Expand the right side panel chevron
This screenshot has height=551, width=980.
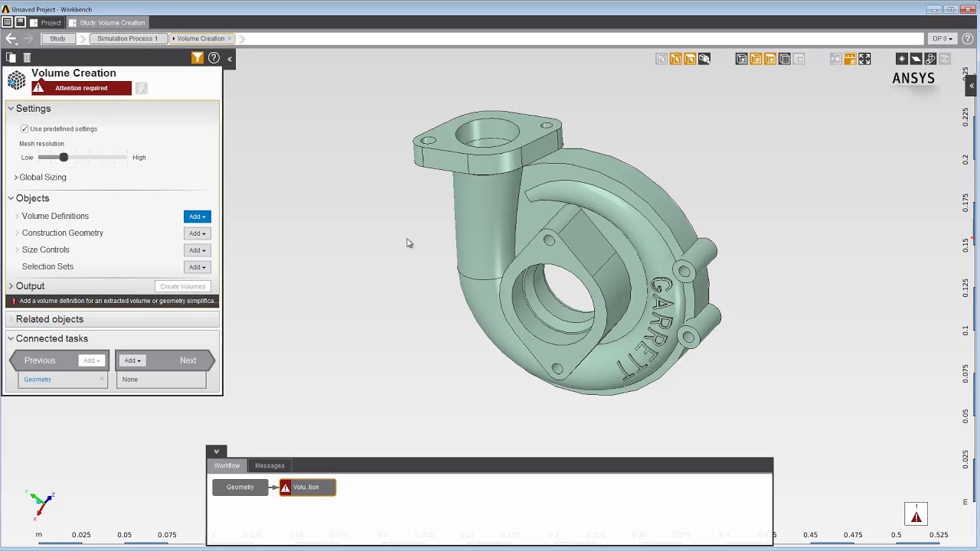(x=972, y=86)
